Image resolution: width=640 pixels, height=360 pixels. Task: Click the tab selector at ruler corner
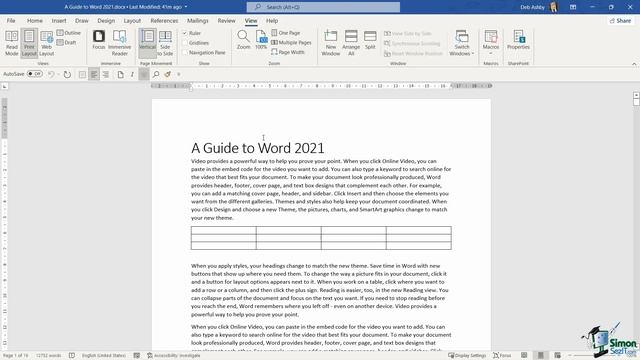coord(4,86)
